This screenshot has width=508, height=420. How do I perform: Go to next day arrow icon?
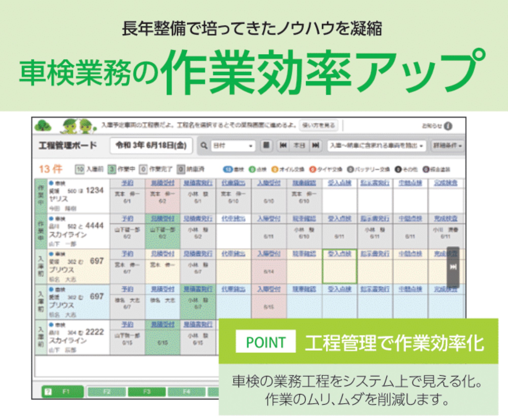point(315,145)
